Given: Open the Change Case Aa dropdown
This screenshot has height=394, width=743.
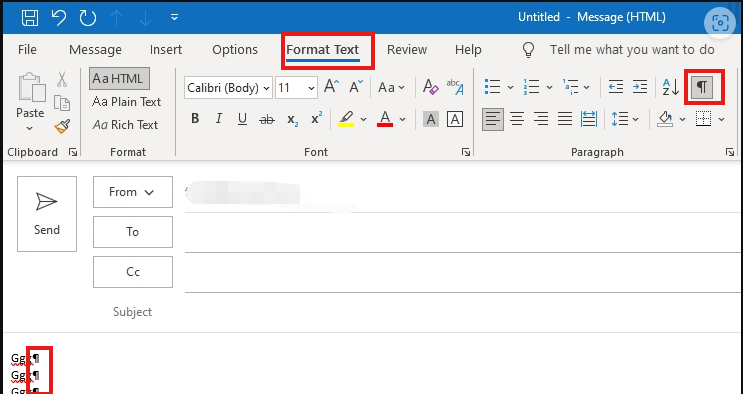Looking at the screenshot, I should click(x=391, y=87).
